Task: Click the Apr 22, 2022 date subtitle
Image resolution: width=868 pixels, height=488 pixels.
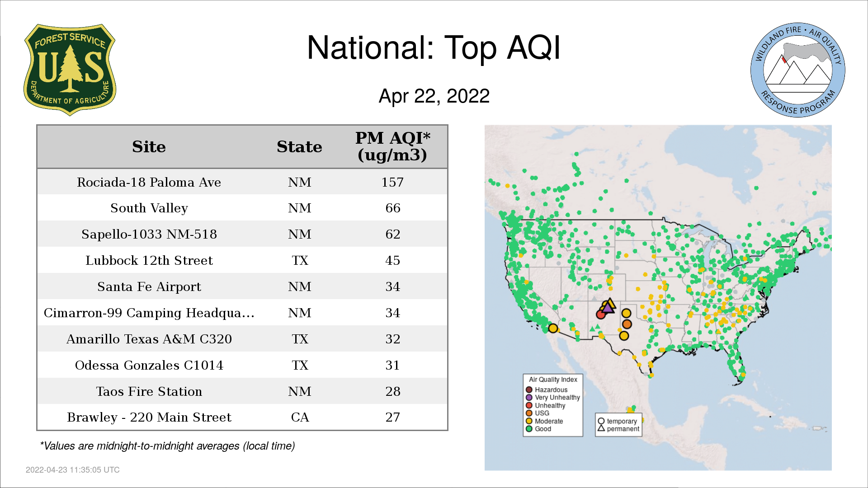Action: point(434,96)
